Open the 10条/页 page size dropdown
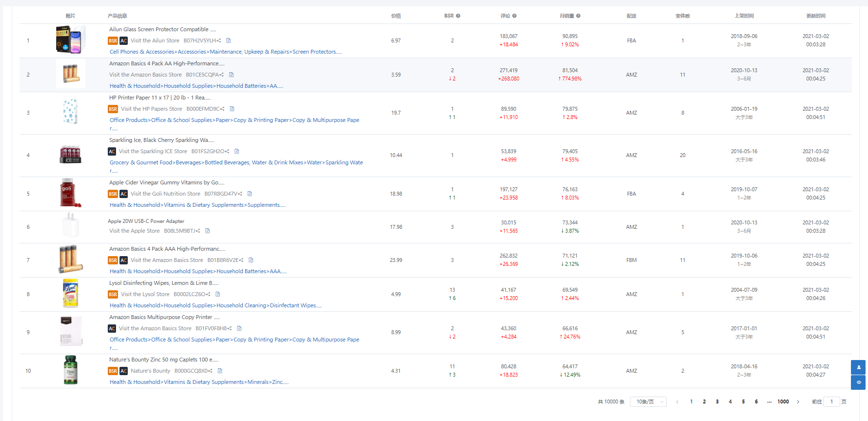 point(648,402)
